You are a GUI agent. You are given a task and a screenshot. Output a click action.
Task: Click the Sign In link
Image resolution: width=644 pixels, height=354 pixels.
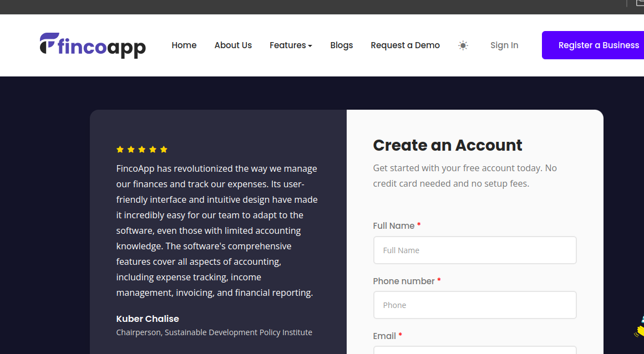pos(504,45)
